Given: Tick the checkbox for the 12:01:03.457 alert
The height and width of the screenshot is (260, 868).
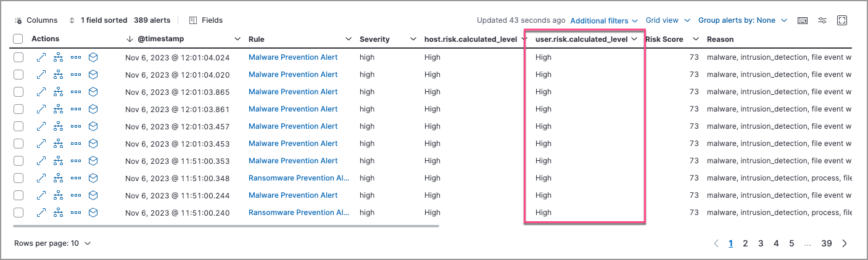Looking at the screenshot, I should [19, 126].
